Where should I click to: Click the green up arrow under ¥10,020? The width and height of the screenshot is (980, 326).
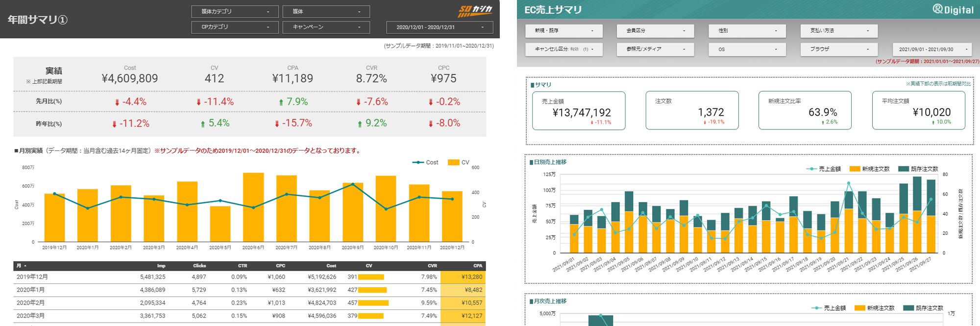click(x=933, y=123)
